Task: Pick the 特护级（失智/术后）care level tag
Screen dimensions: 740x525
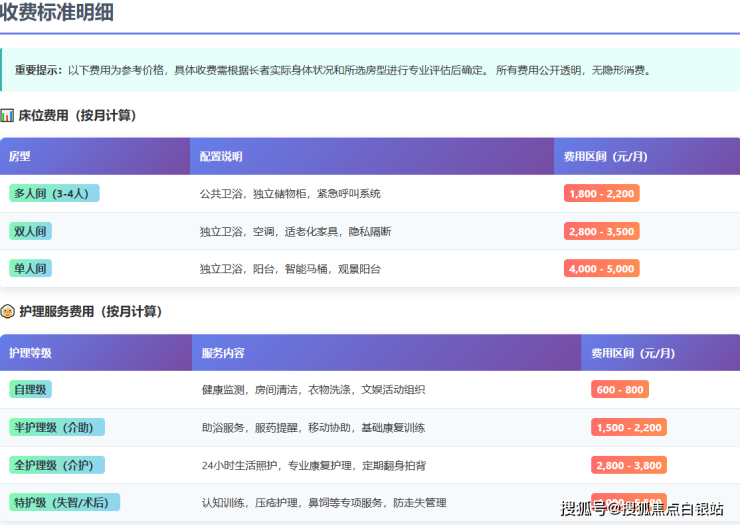Action: tap(64, 502)
